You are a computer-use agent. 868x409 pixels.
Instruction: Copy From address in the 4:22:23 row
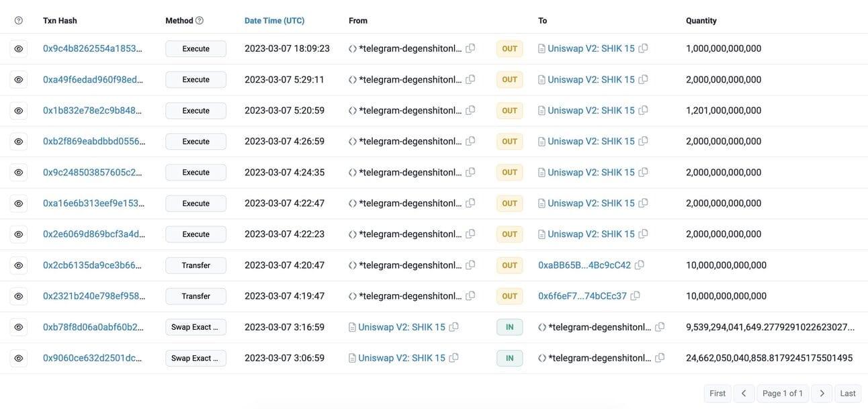tap(470, 234)
